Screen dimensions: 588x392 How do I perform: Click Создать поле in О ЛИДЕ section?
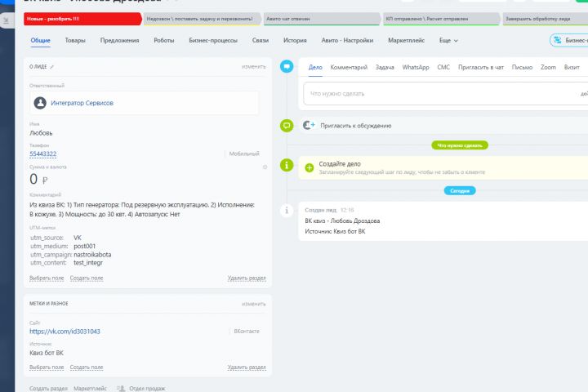coord(87,278)
